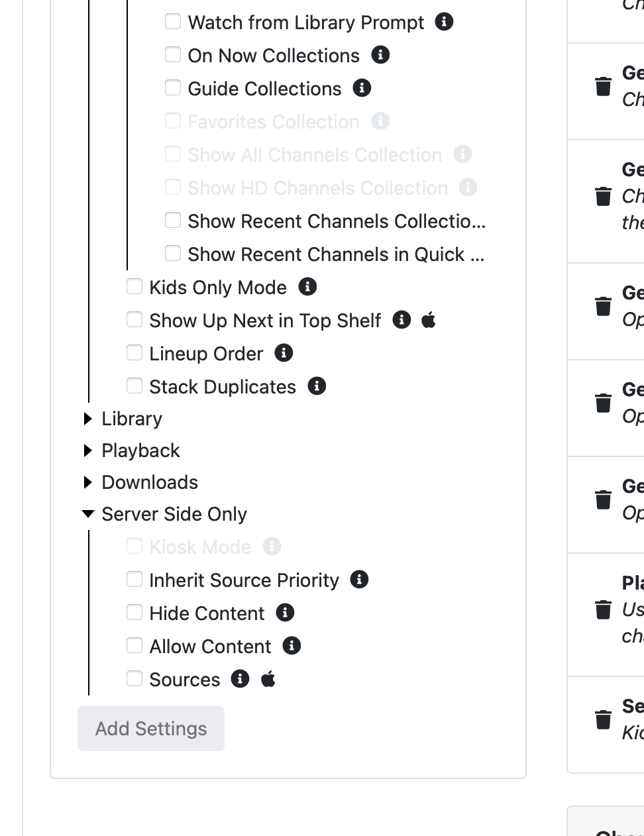Viewport: 644px width, 836px height.
Task: Tick the On Now Collections checkbox
Action: [x=173, y=54]
